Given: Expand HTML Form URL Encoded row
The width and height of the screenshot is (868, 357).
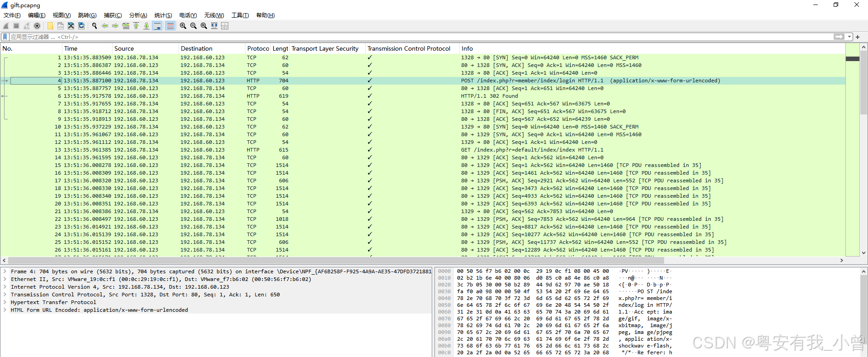Looking at the screenshot, I should click(x=5, y=310).
